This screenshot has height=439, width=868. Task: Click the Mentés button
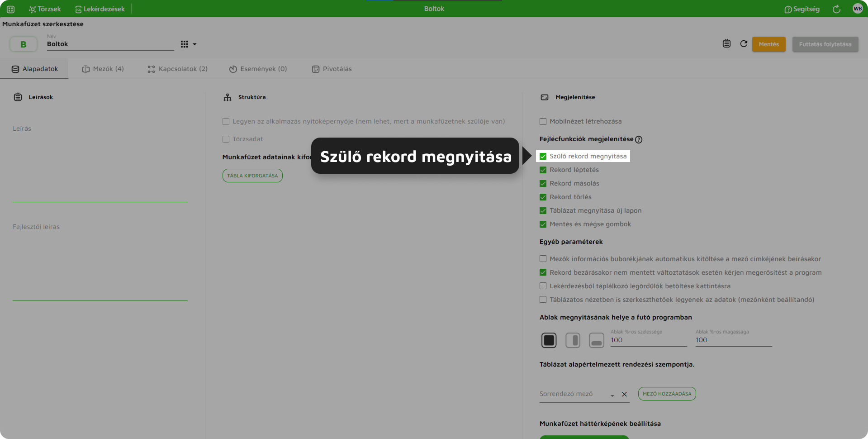coord(769,44)
